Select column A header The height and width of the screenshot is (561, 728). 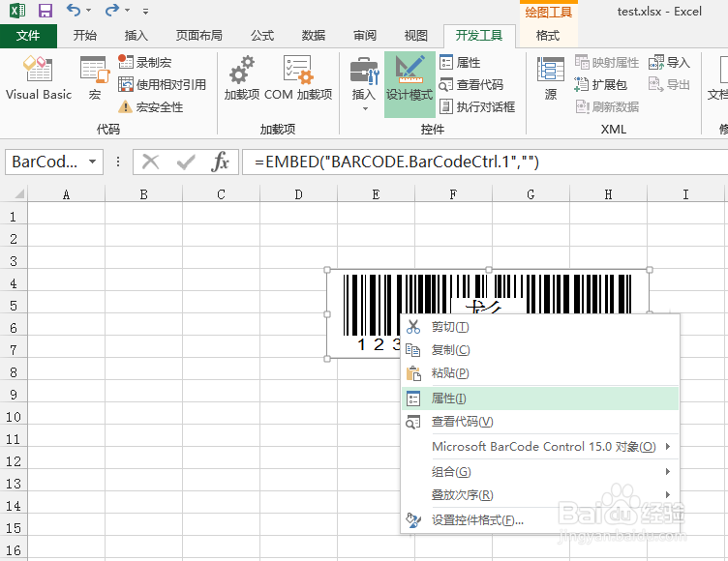tap(67, 194)
